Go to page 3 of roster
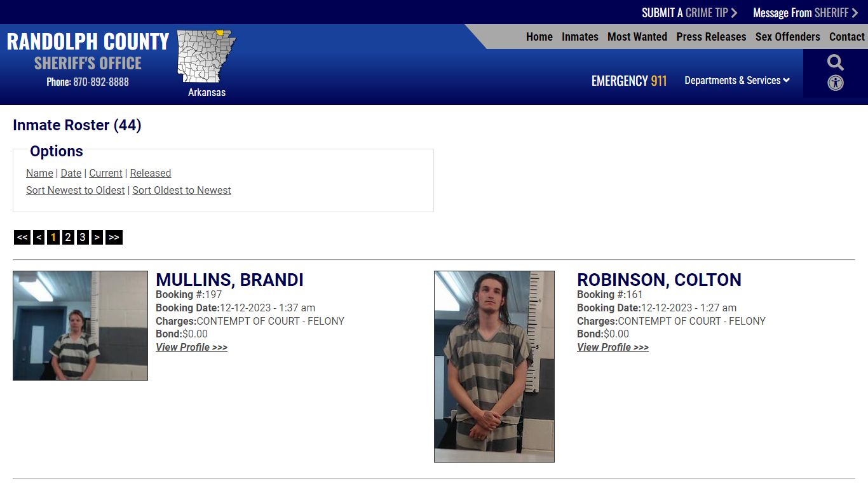 pos(83,237)
